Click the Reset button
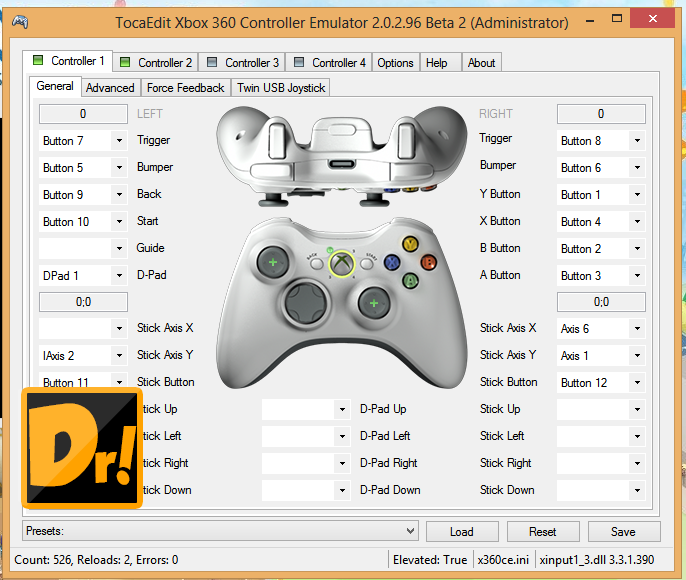The image size is (686, 580). 543,531
